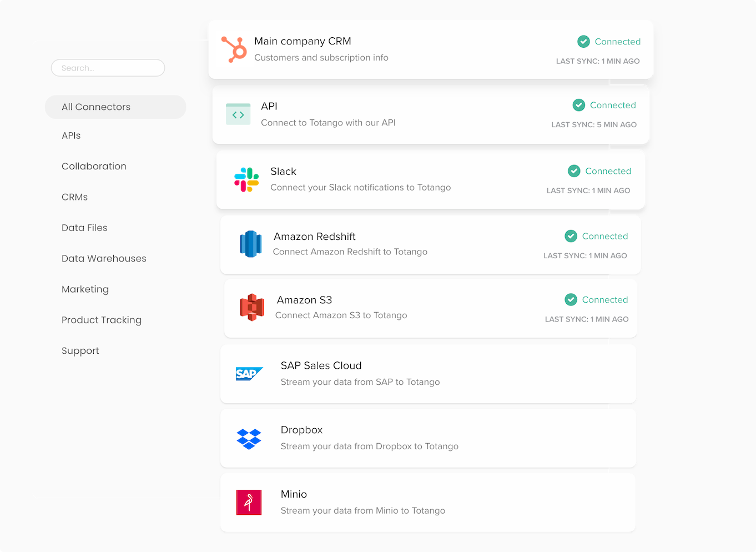The height and width of the screenshot is (552, 756).
Task: Open the Main company CRM title
Action: (x=303, y=41)
